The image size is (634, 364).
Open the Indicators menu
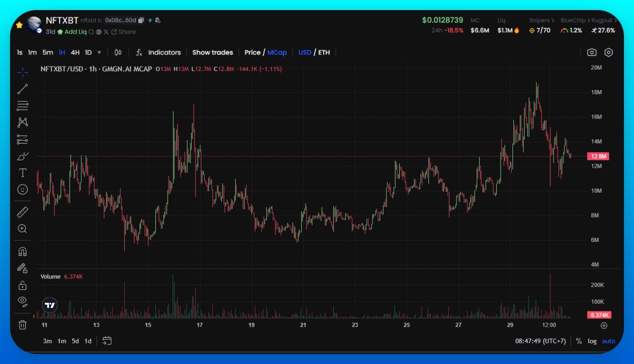click(164, 52)
